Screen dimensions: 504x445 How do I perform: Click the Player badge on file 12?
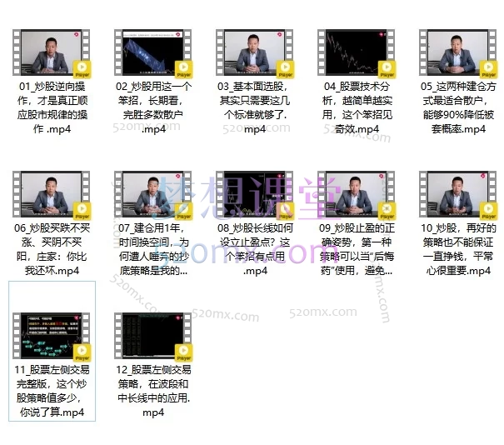pyautogui.click(x=183, y=352)
